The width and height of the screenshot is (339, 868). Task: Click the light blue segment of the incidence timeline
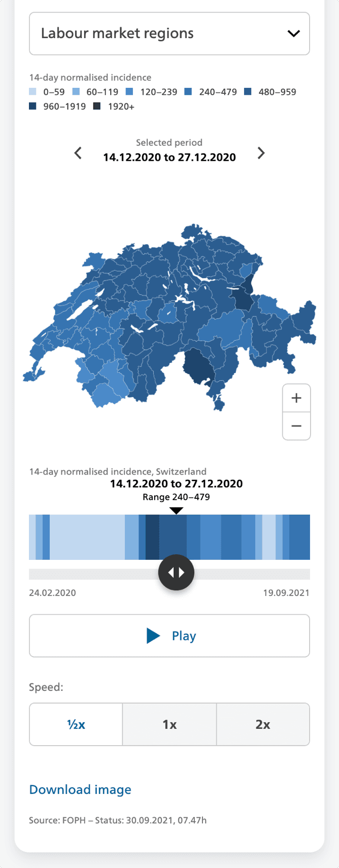tap(86, 537)
